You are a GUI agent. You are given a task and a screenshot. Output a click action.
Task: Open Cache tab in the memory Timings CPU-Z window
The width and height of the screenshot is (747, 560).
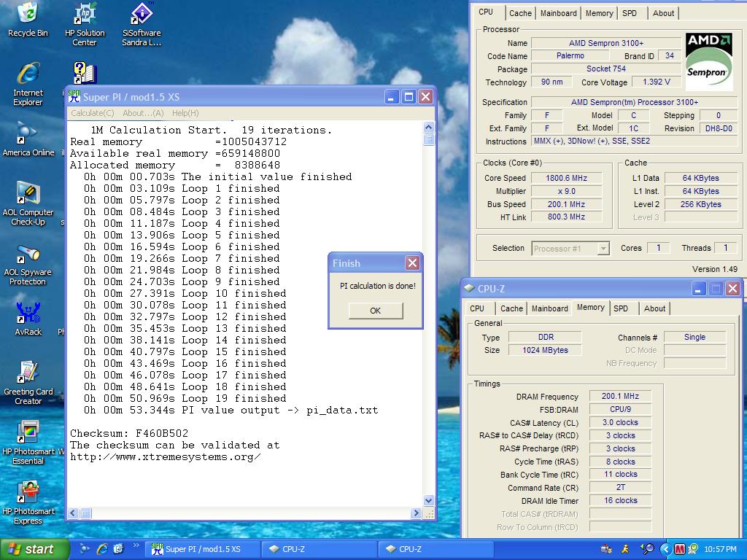click(511, 308)
